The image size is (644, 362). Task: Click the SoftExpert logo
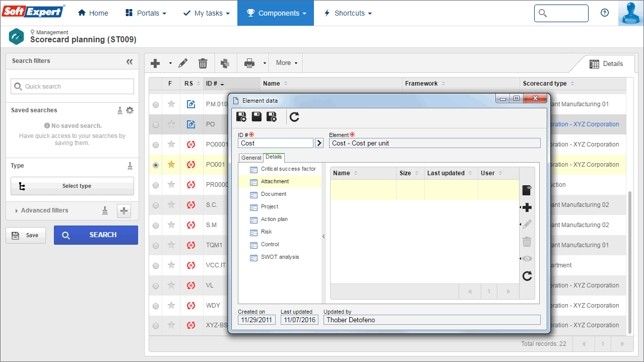point(33,11)
